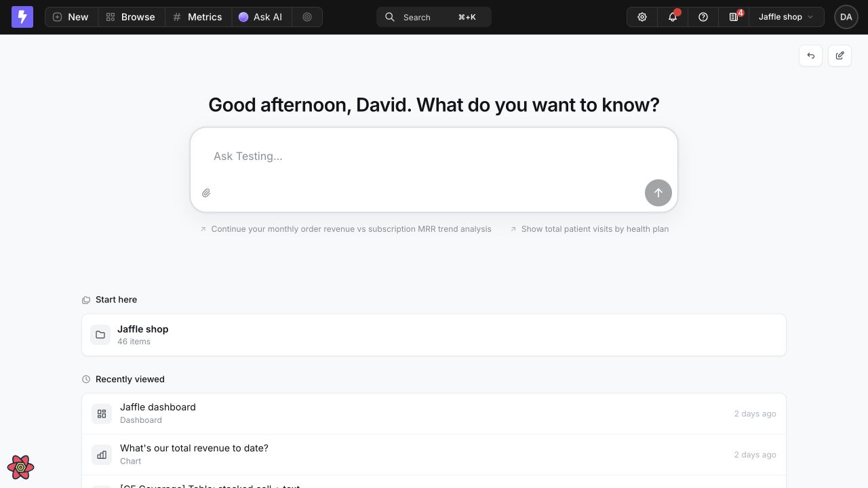Open What's our total revenue to date? chart

(434, 455)
